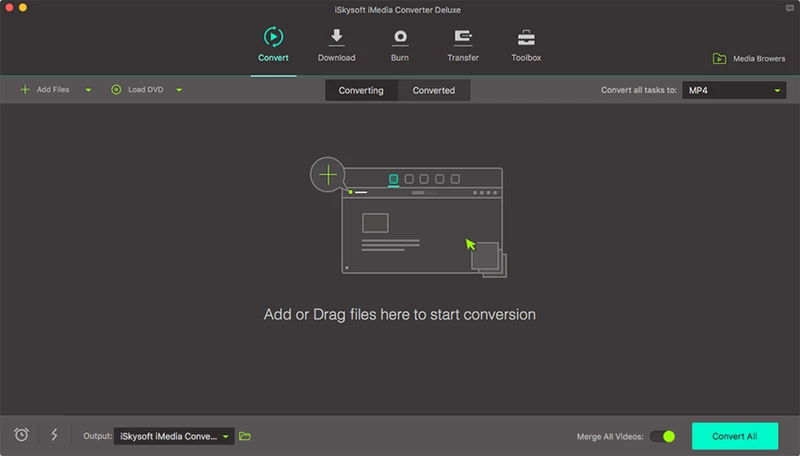Open output folder with green folder icon

point(245,436)
